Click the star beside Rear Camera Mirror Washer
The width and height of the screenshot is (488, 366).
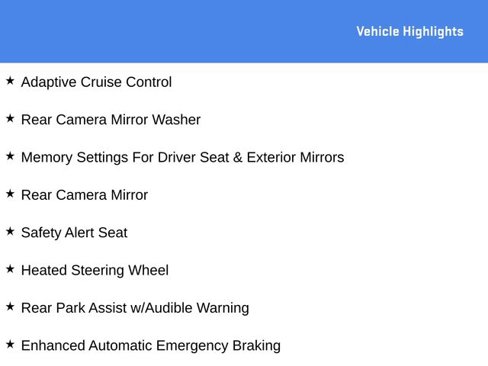(10, 118)
